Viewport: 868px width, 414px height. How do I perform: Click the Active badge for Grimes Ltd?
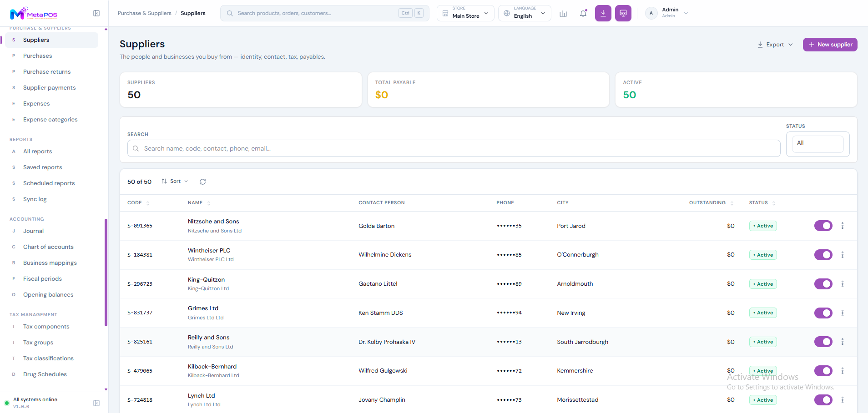(x=763, y=313)
